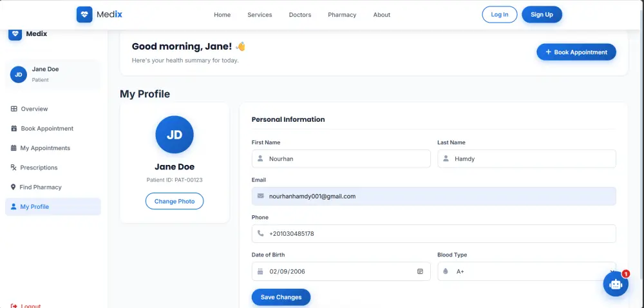Open the date picker calendar icon

420,271
